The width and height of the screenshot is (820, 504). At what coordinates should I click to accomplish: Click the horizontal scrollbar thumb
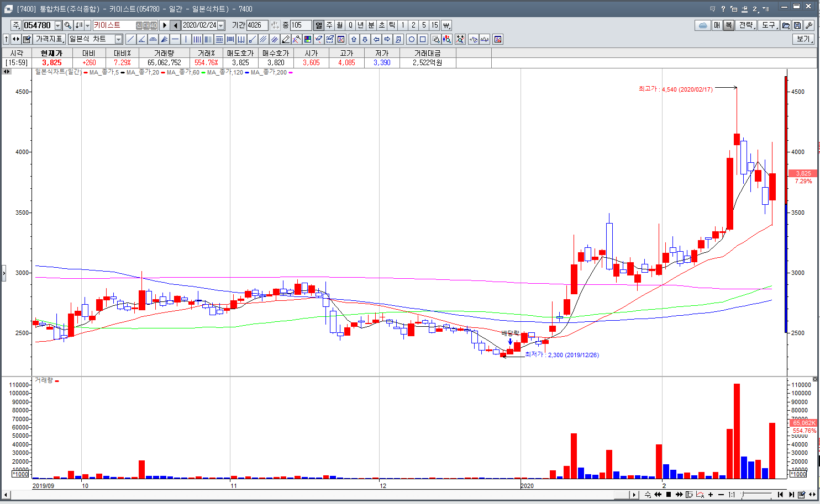point(622,495)
